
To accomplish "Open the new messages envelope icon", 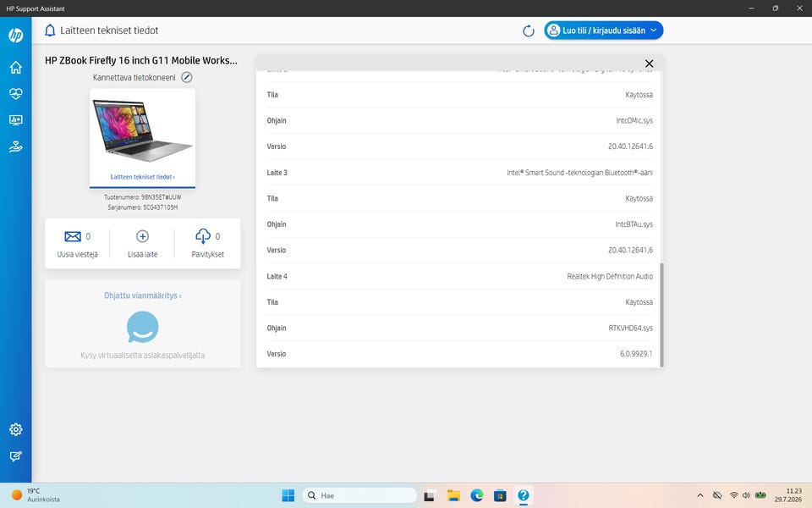I will pyautogui.click(x=73, y=236).
